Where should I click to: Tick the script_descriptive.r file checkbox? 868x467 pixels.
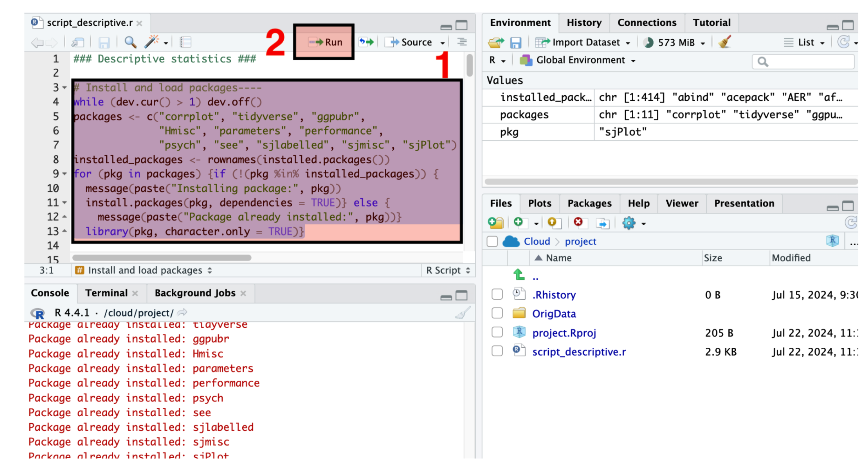click(497, 351)
